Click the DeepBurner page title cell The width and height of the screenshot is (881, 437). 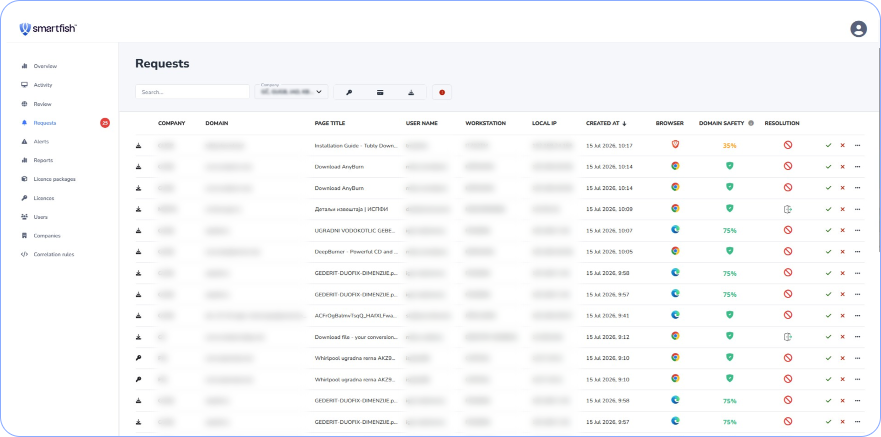pyautogui.click(x=357, y=252)
